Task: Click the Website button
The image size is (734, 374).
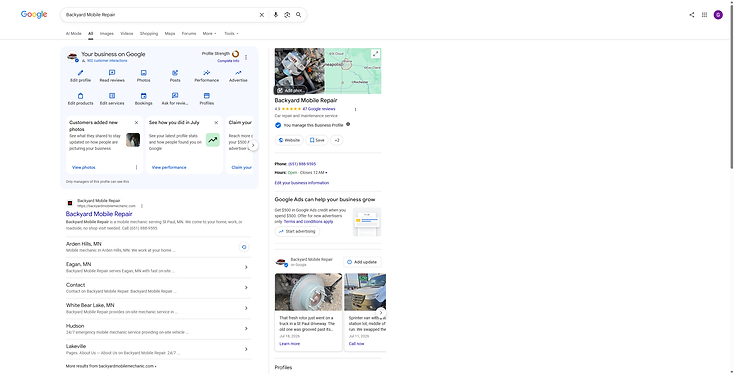Action: pyautogui.click(x=289, y=140)
